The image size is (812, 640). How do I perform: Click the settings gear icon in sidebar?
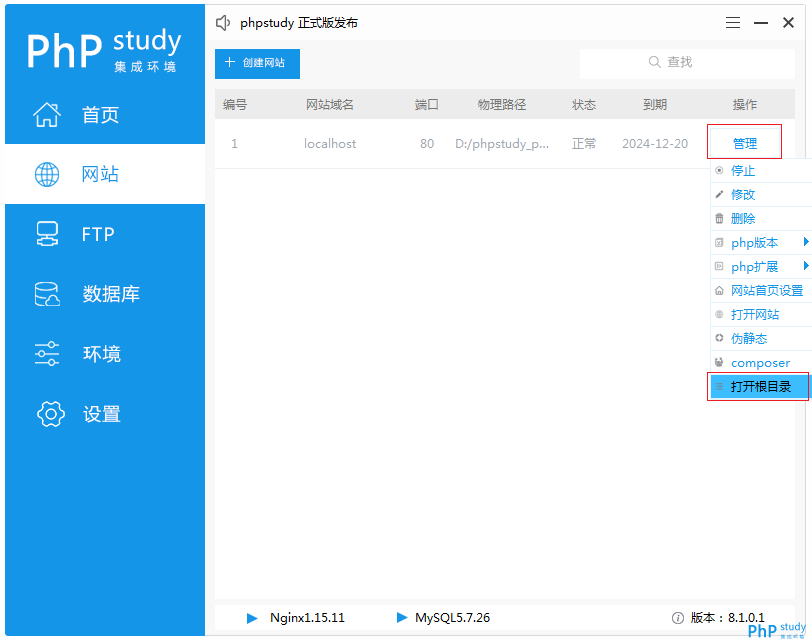[x=51, y=414]
